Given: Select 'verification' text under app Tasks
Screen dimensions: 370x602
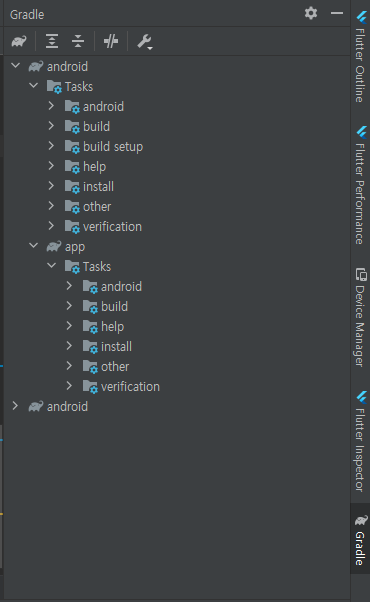Looking at the screenshot, I should click(130, 387).
